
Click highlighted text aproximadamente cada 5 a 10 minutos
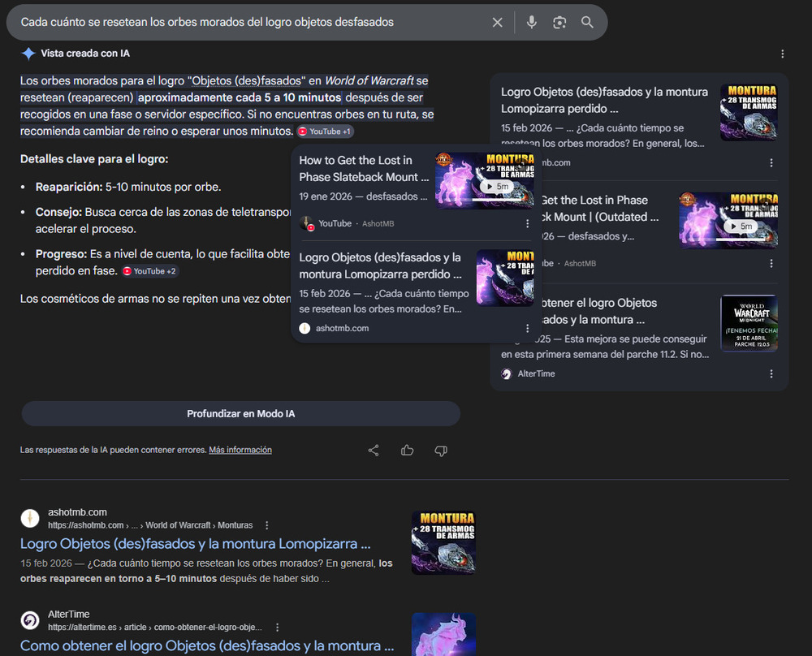tap(240, 97)
